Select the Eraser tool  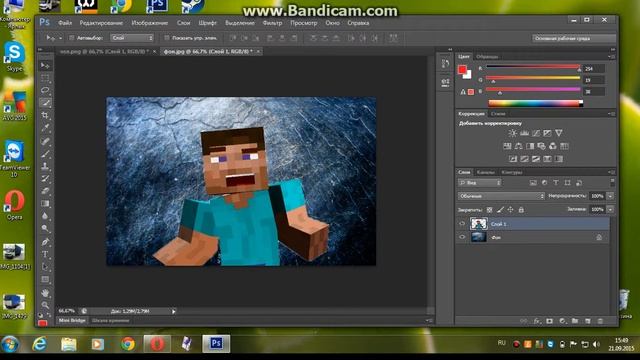tap(45, 191)
